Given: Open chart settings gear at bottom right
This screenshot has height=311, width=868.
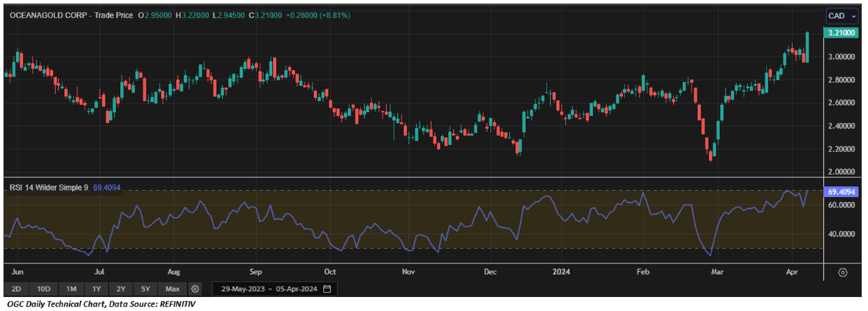Looking at the screenshot, I should 843,272.
